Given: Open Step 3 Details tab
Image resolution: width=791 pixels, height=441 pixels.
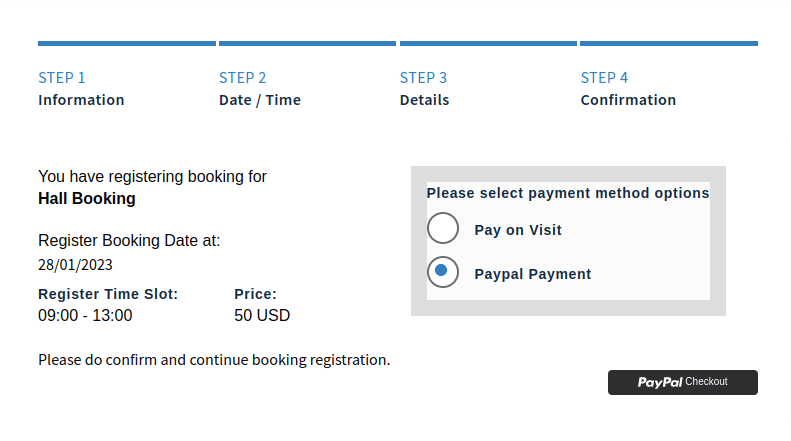Looking at the screenshot, I should point(425,88).
